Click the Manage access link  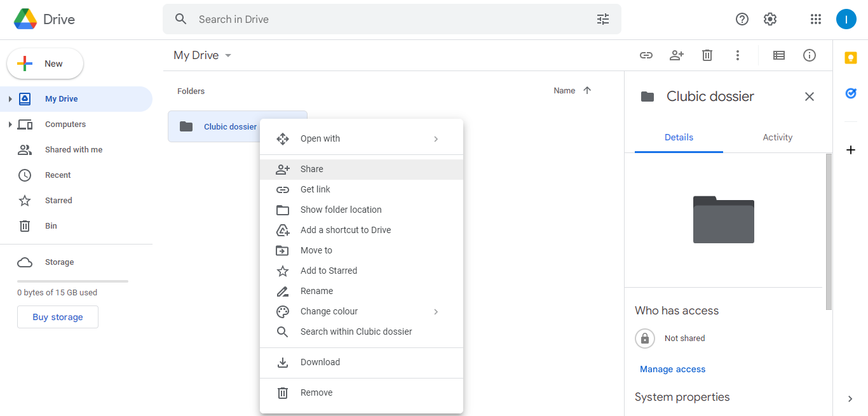click(672, 369)
